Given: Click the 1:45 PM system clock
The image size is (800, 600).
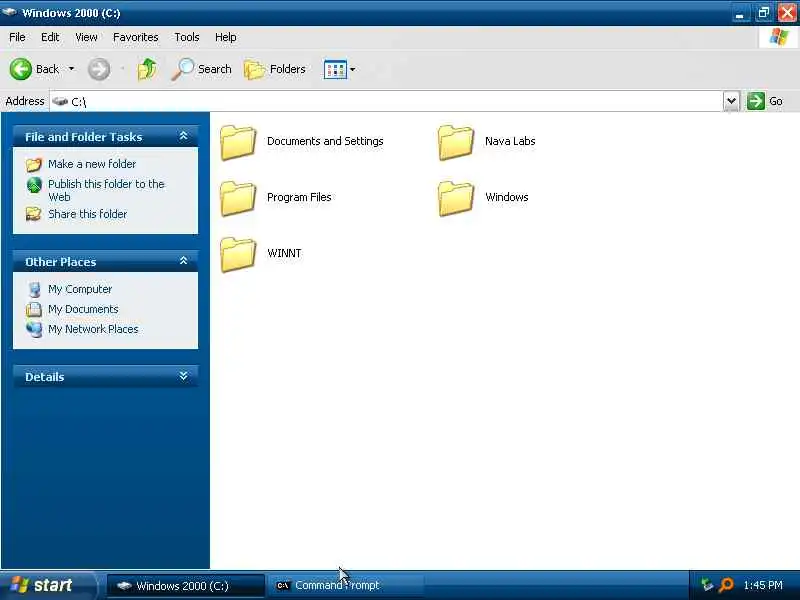Looking at the screenshot, I should (763, 585).
